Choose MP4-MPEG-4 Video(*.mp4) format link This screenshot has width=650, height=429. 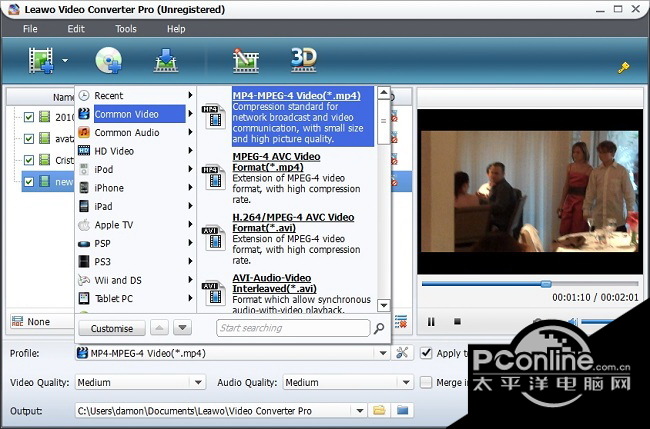(296, 95)
